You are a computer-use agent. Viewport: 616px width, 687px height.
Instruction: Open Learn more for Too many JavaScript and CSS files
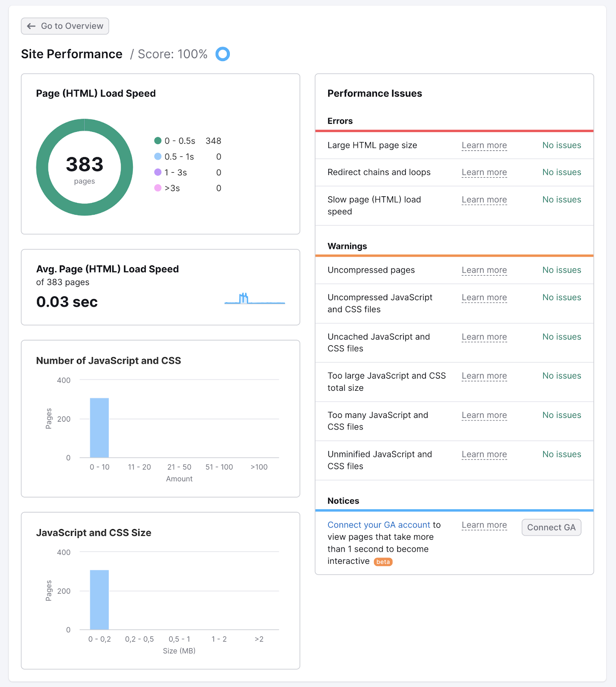pos(484,415)
